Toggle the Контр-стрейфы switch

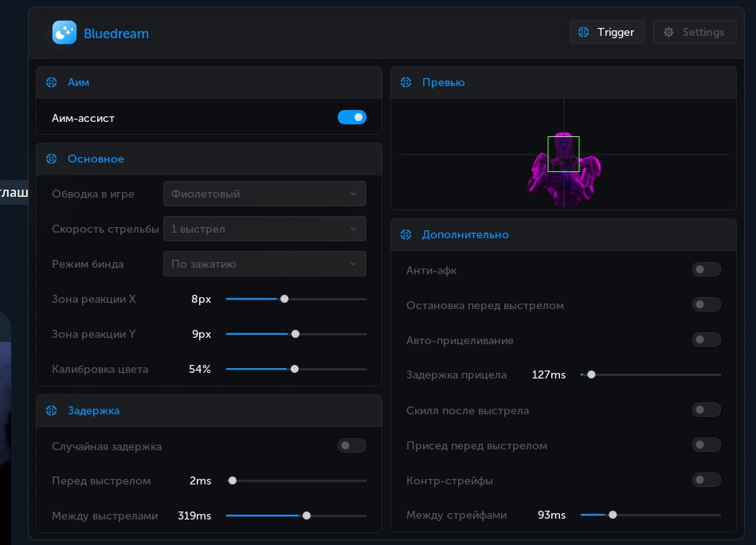coord(706,480)
